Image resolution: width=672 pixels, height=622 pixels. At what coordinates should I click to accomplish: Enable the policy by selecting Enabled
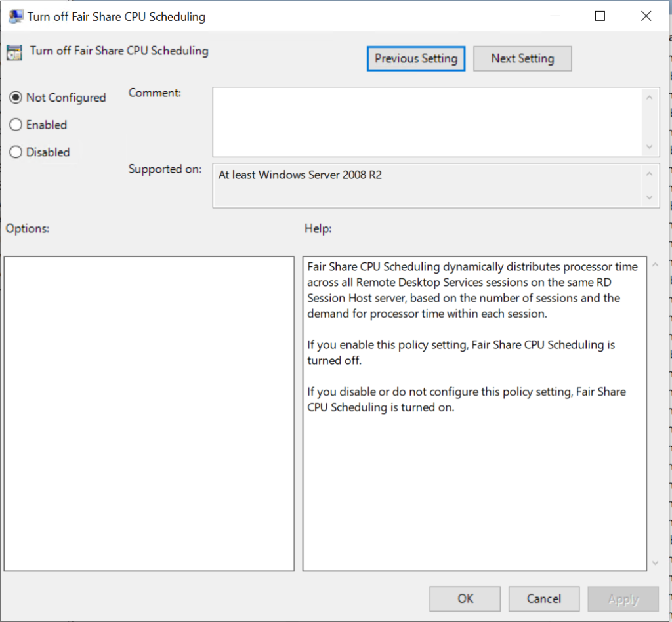pyautogui.click(x=14, y=125)
